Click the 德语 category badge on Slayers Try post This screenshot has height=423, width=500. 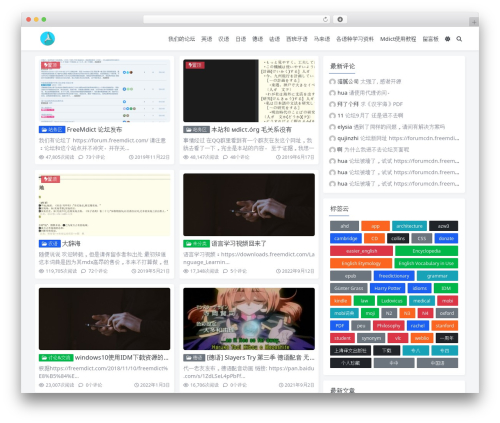tap(194, 358)
